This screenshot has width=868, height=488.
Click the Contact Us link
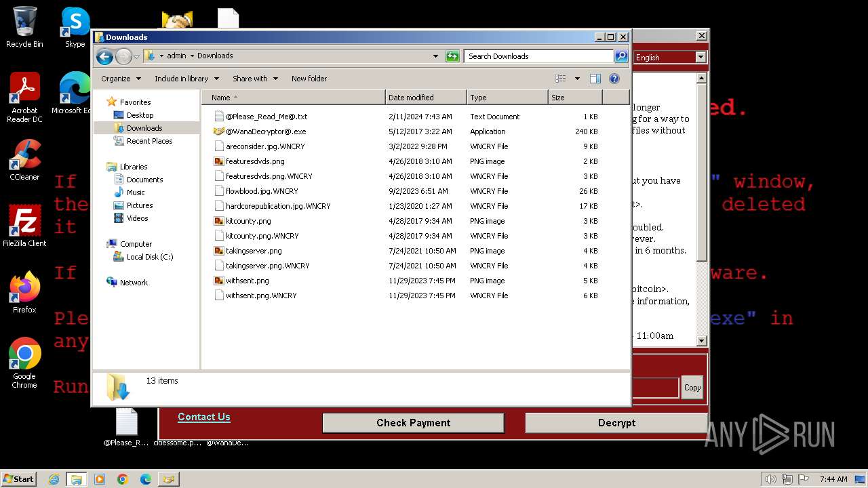pyautogui.click(x=204, y=417)
